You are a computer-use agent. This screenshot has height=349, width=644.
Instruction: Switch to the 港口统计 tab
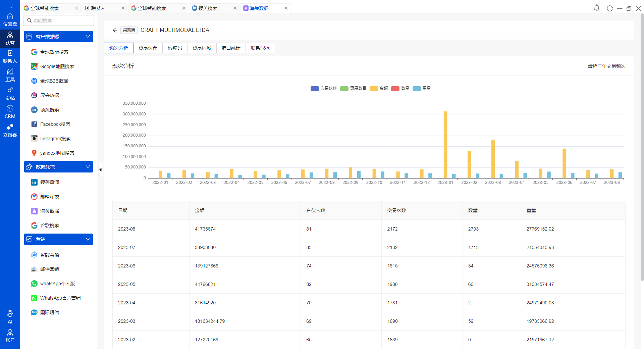[231, 48]
